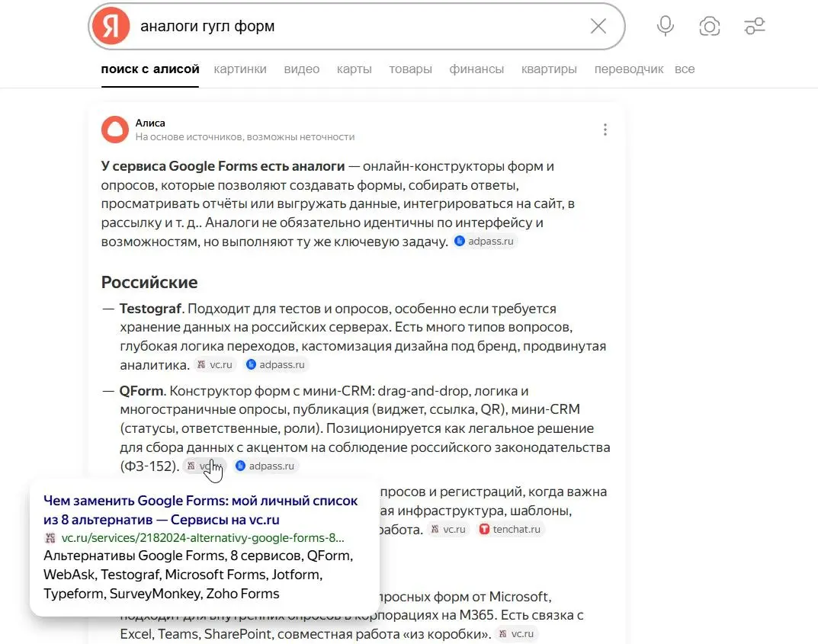Open vc.ru chip after Microsoft Forms text
Image resolution: width=818 pixels, height=644 pixels.
(516, 634)
